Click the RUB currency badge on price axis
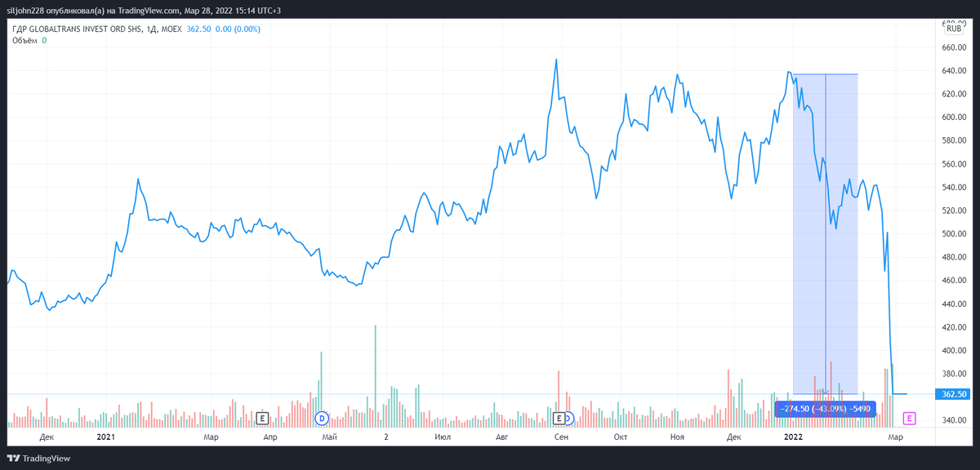 [x=954, y=29]
